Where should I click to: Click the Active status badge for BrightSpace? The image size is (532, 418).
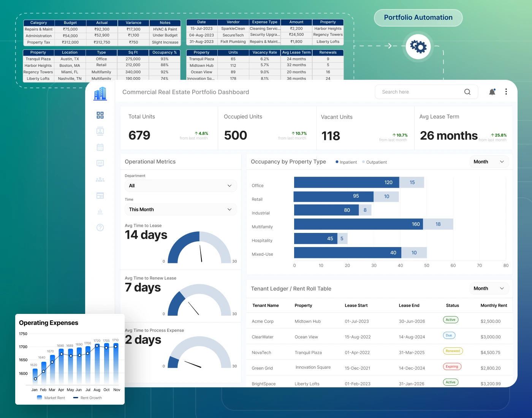pos(451,382)
